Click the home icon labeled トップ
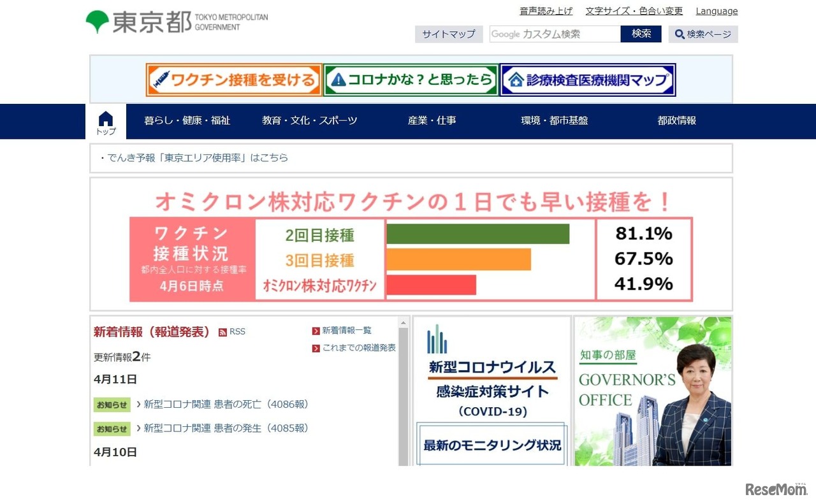Viewport: 816px width, 504px height. [x=105, y=121]
